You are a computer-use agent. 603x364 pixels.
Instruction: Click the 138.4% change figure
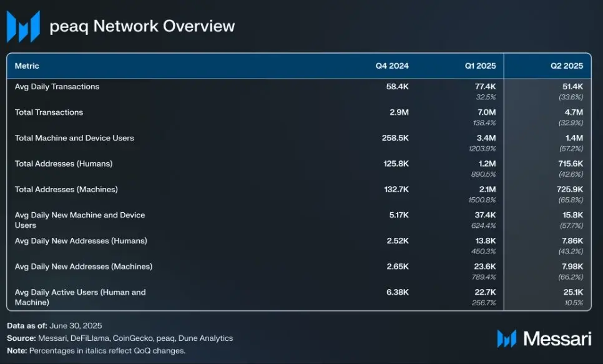[x=484, y=123]
